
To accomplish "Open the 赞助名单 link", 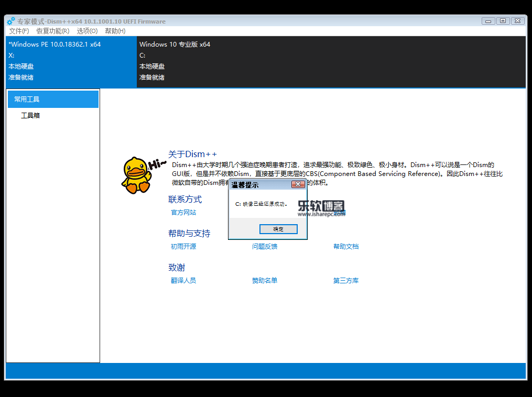I will point(265,281).
